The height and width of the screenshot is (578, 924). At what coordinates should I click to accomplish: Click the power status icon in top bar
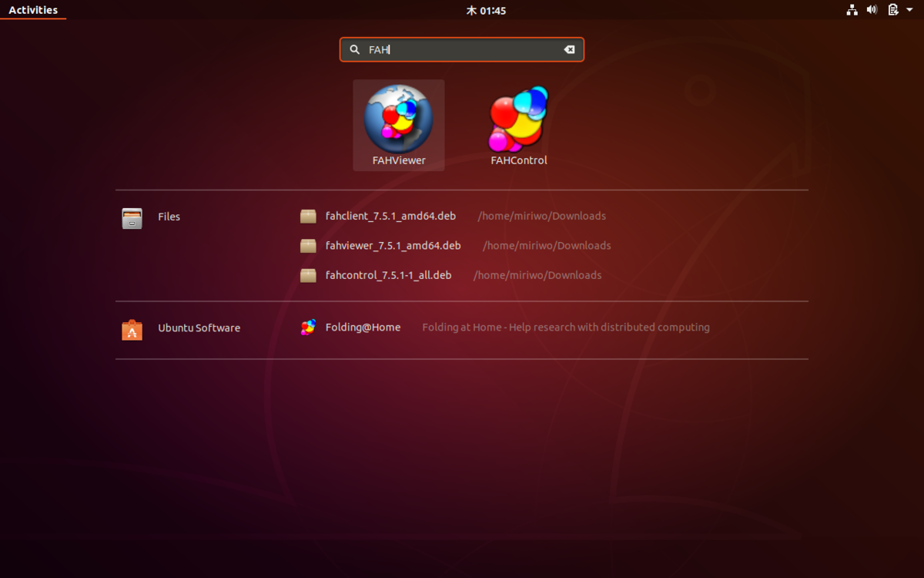(x=893, y=10)
